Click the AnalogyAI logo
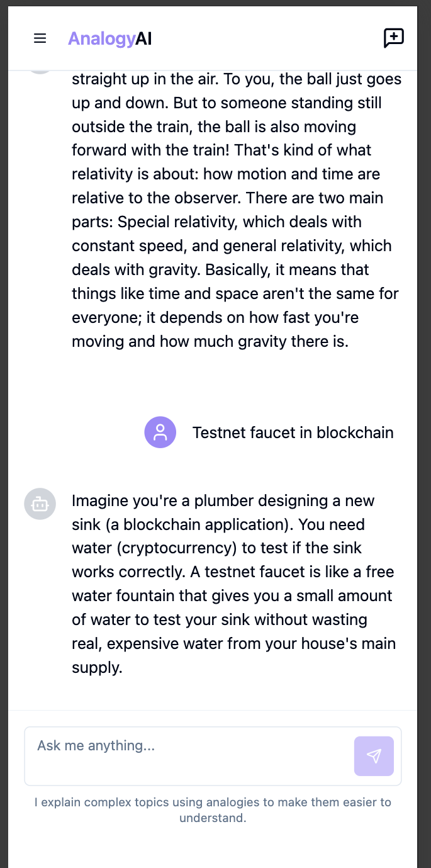This screenshot has width=431, height=868. tap(110, 39)
